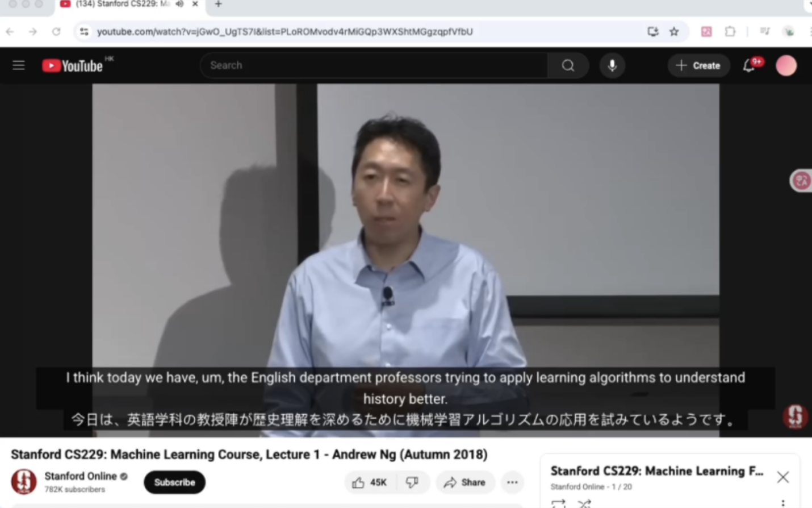The image size is (812, 508).
Task: Open the notifications bell with 9+ badge
Action: 749,66
